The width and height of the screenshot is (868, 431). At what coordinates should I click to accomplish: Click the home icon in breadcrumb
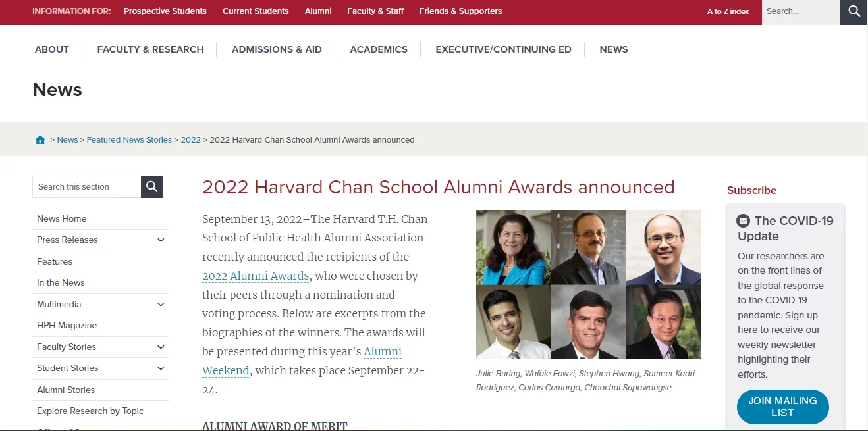coord(40,140)
